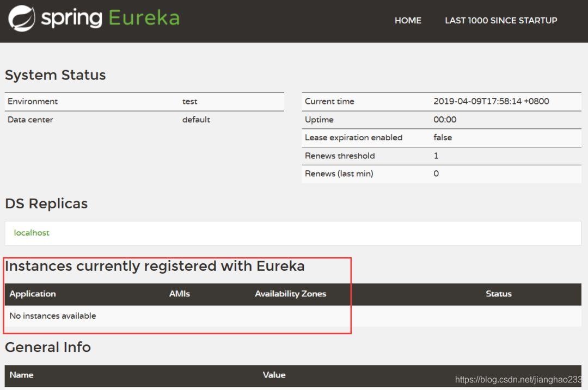The width and height of the screenshot is (588, 390).
Task: Select the DS Replicas heading
Action: [46, 203]
